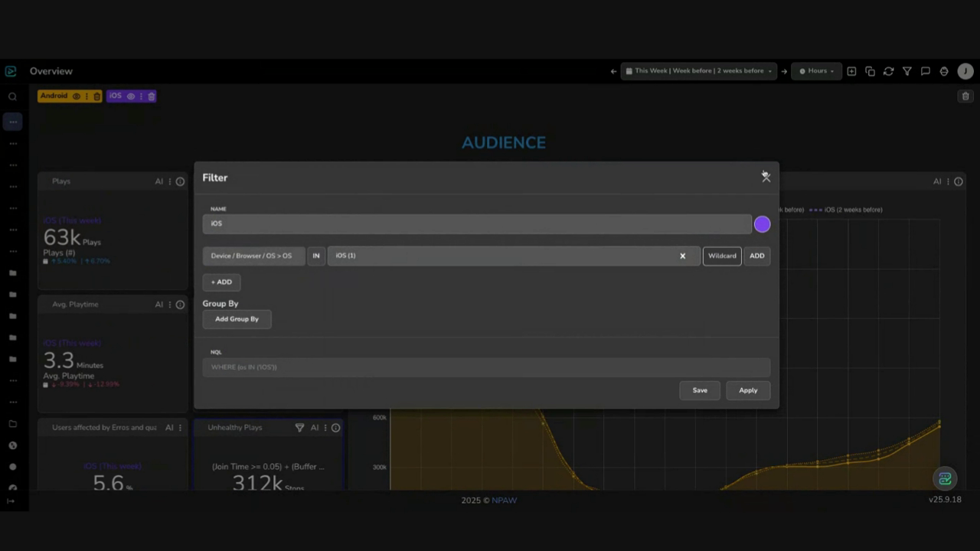Screen dimensions: 980x551
Task: Click the outlined folder icon in sidebar
Action: (12, 424)
